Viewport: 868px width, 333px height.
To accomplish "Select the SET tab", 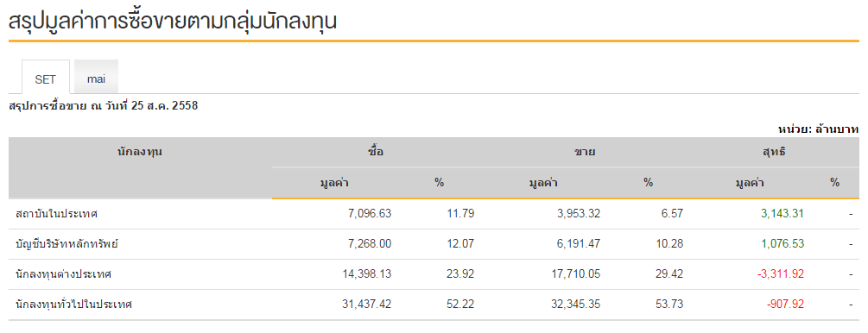I will (x=46, y=79).
